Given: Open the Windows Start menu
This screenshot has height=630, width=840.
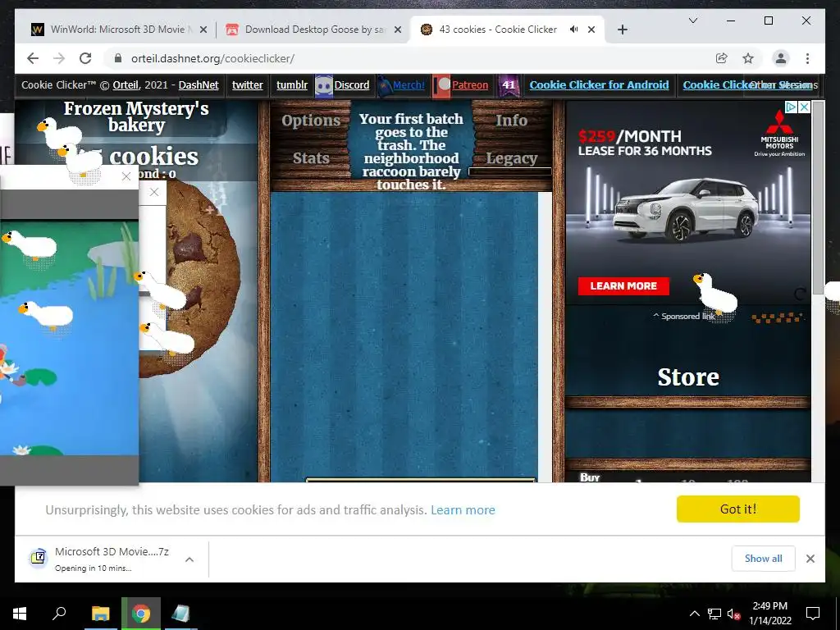Looking at the screenshot, I should [x=20, y=614].
